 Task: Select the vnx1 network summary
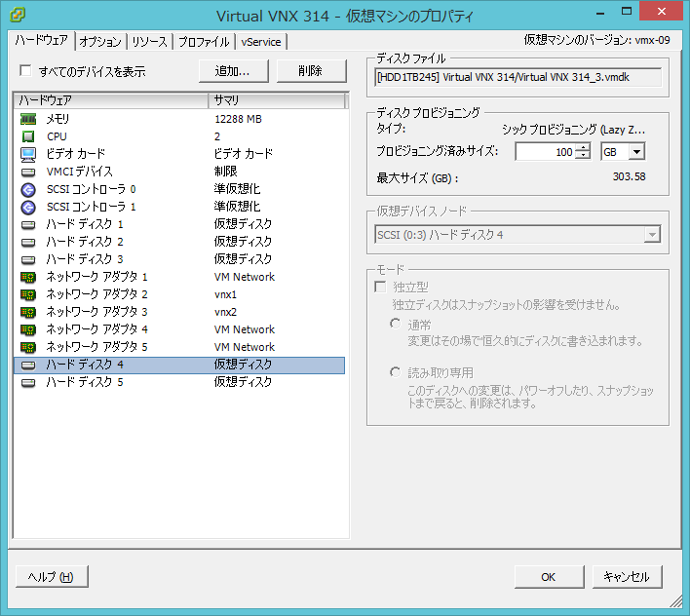point(225,294)
